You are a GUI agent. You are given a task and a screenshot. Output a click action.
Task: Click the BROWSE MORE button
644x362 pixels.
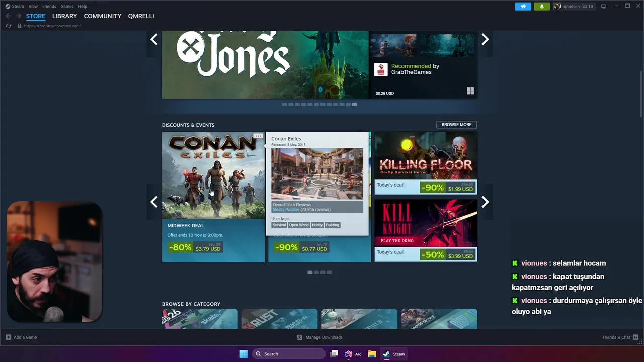pyautogui.click(x=456, y=125)
